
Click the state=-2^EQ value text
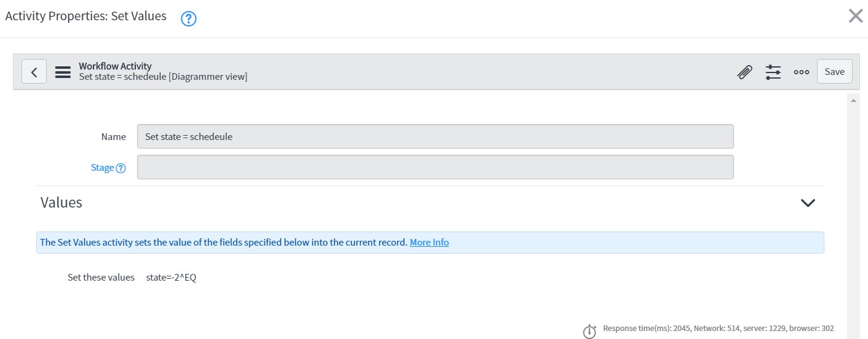coord(171,278)
